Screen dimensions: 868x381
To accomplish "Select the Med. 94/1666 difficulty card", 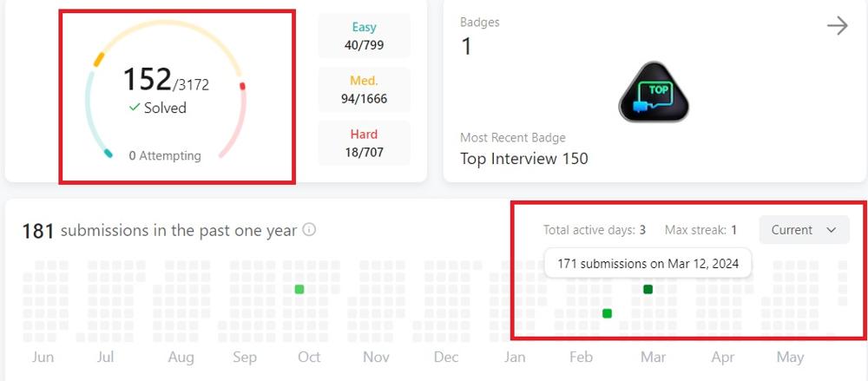I will [364, 90].
